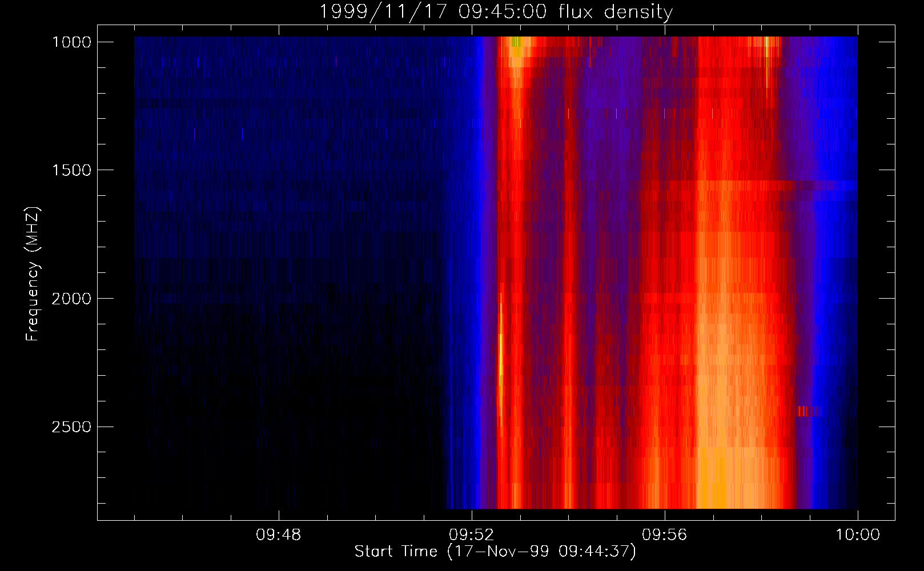This screenshot has width=924, height=571.
Task: Click the 09:48 time tick label
Action: pyautogui.click(x=279, y=535)
